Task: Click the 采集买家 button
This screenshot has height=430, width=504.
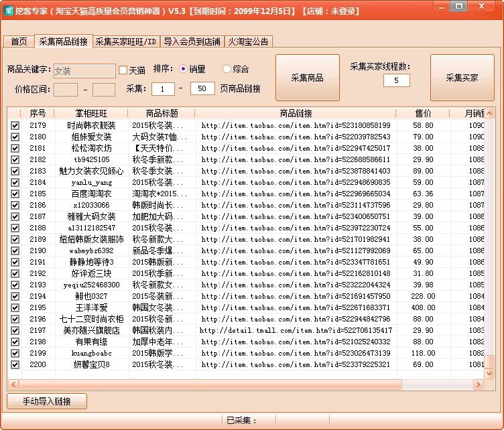Action: tap(462, 78)
